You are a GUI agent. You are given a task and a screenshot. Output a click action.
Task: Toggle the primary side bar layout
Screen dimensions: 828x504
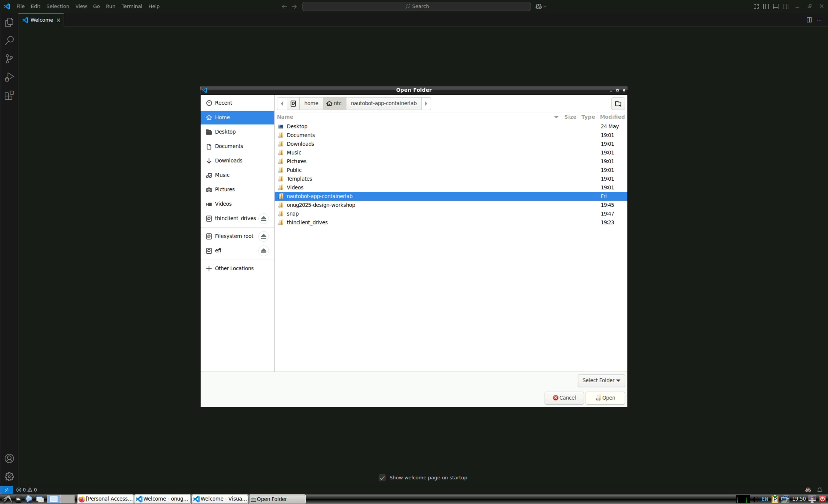(x=766, y=6)
